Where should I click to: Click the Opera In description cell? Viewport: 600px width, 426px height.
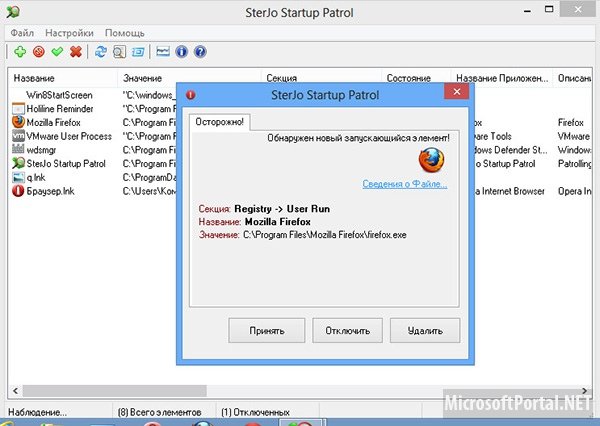[575, 191]
